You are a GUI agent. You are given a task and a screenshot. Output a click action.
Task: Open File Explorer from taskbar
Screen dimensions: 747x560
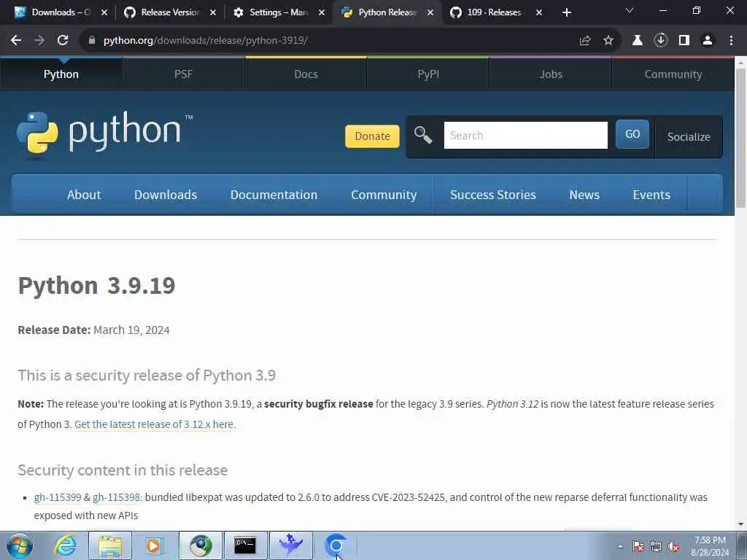coord(110,545)
